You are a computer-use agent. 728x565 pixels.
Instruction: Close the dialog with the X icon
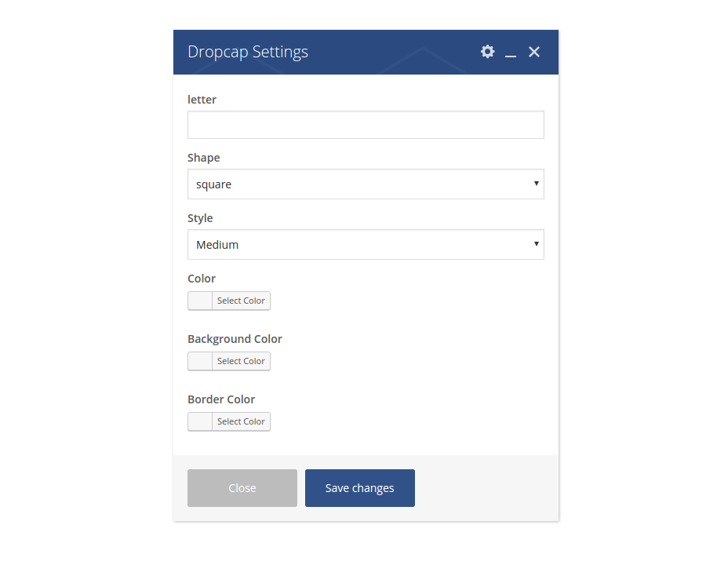coord(534,52)
